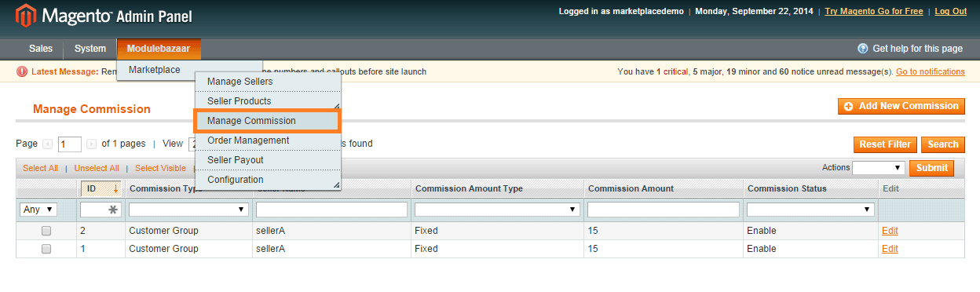Click sellerA in the ID 1 row

coord(270,249)
